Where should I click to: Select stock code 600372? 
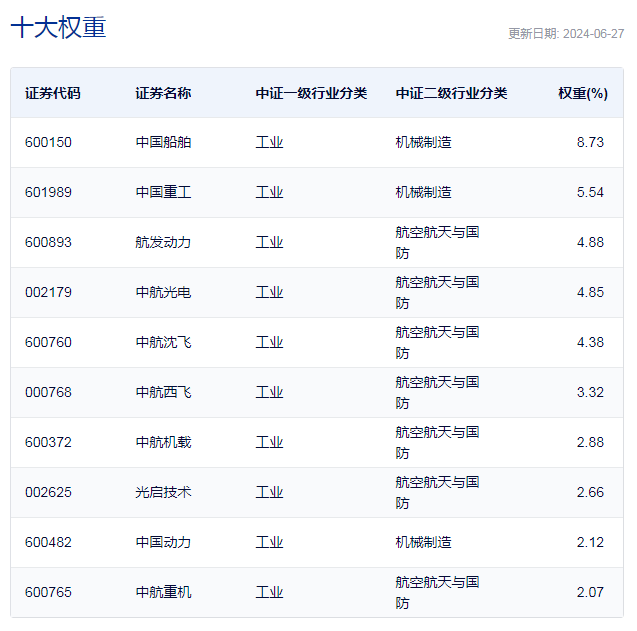48,442
